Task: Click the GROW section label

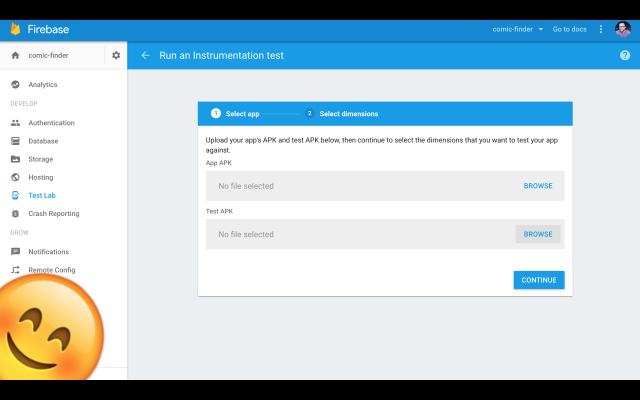Action: (19, 232)
